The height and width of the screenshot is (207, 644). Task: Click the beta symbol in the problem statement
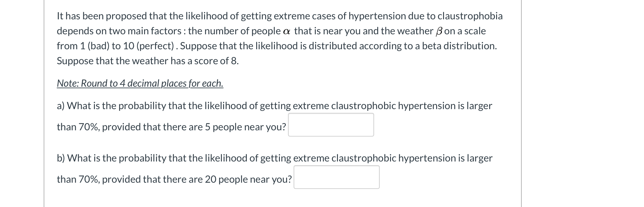(440, 31)
